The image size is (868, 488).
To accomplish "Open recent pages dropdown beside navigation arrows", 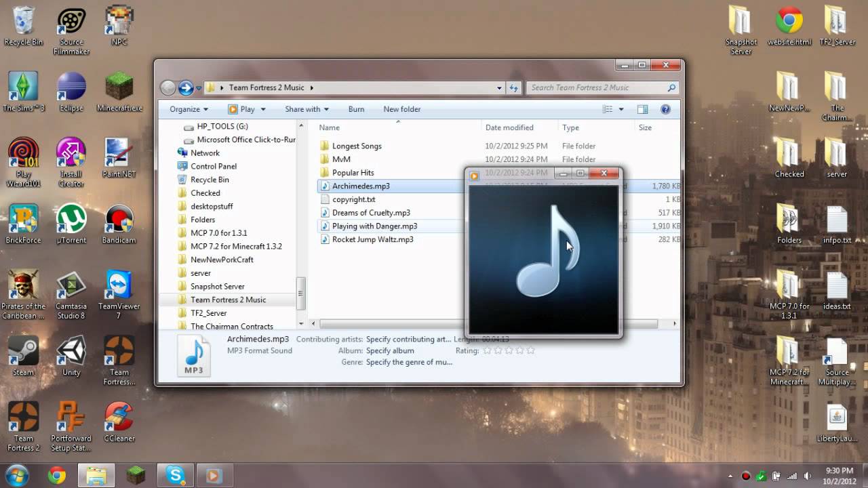I will (x=199, y=88).
